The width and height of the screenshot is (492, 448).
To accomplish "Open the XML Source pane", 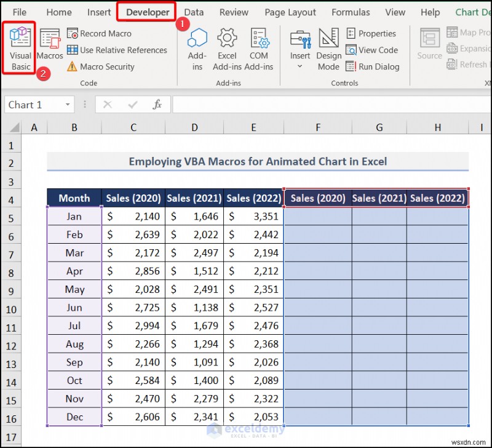I will (429, 44).
